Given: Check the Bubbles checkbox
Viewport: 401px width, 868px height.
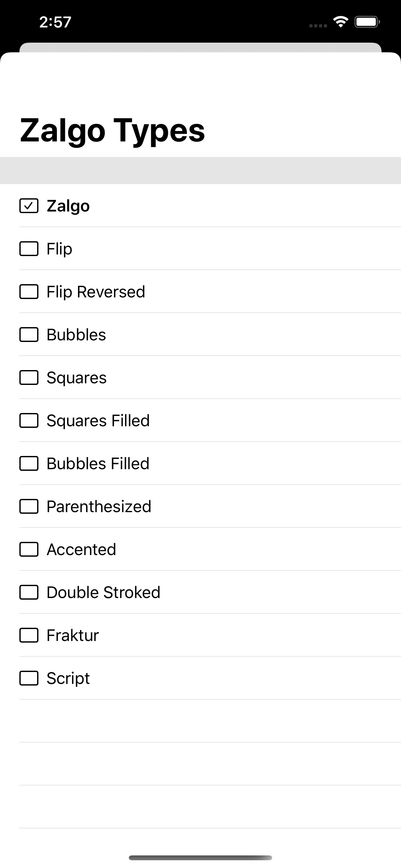Looking at the screenshot, I should tap(29, 335).
